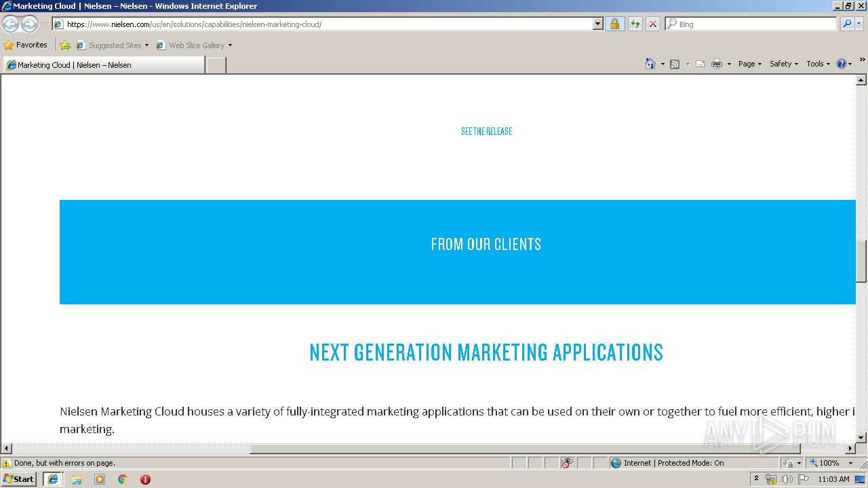Open the recent pages dropdown arrow
Viewport: 868px width, 488px height.
44,24
